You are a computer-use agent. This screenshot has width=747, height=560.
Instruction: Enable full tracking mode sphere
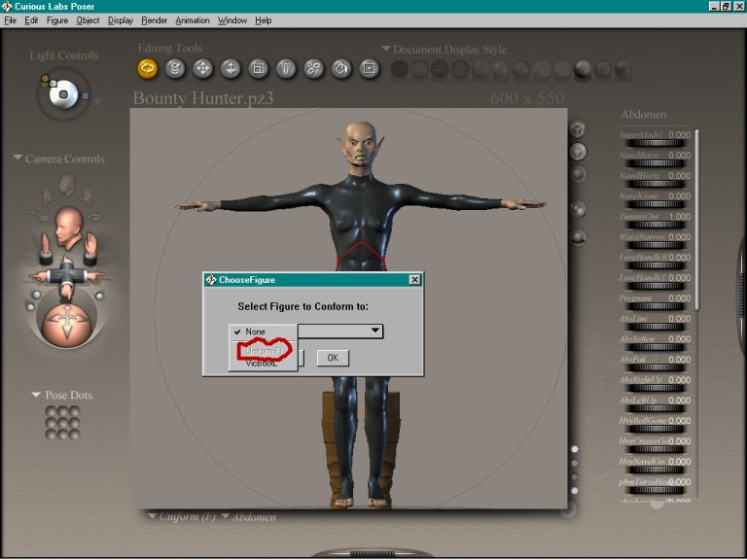(x=578, y=174)
